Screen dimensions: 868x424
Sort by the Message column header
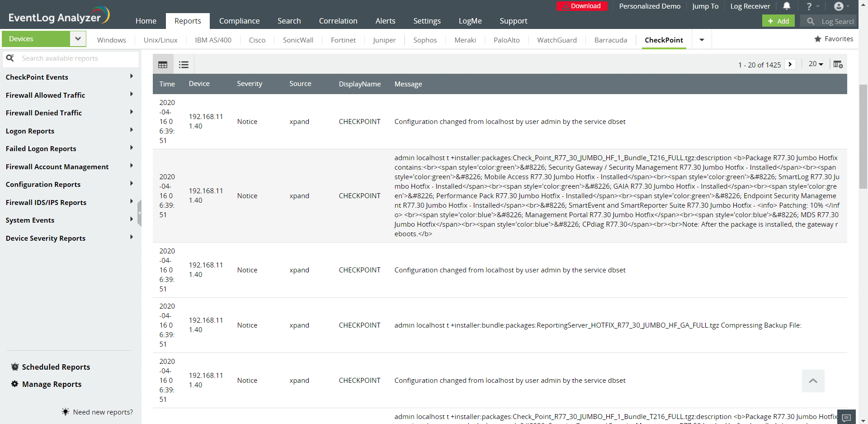408,84
